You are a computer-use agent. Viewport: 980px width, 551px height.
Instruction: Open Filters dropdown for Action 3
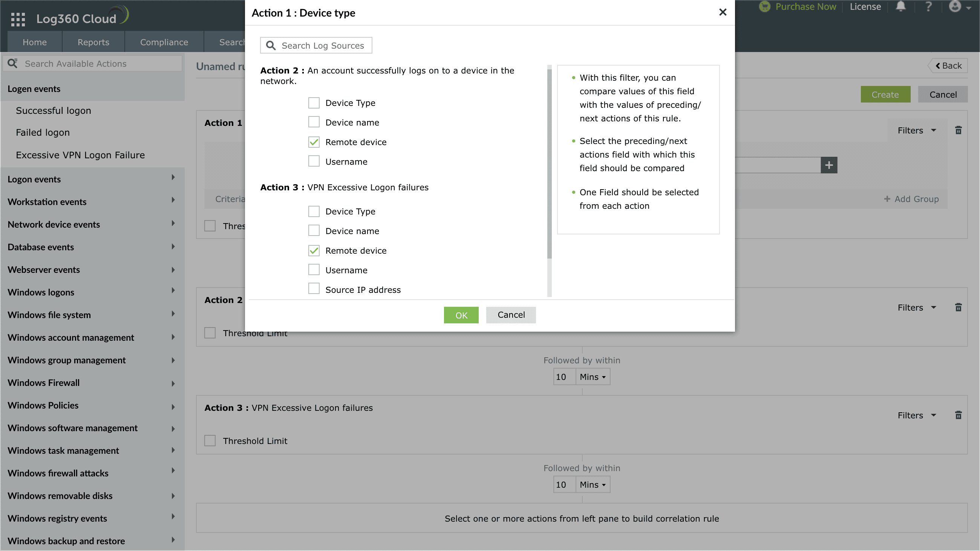click(x=916, y=415)
